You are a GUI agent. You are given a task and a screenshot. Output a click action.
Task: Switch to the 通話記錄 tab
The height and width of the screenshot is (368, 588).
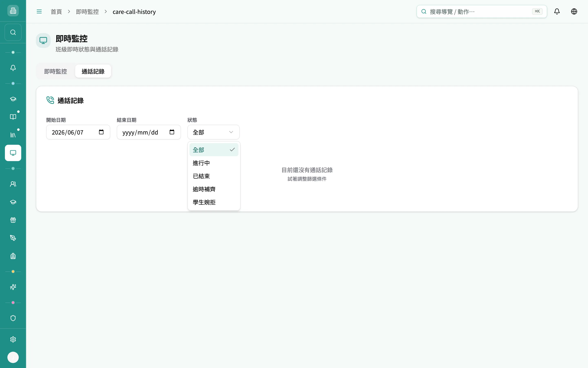tap(93, 71)
